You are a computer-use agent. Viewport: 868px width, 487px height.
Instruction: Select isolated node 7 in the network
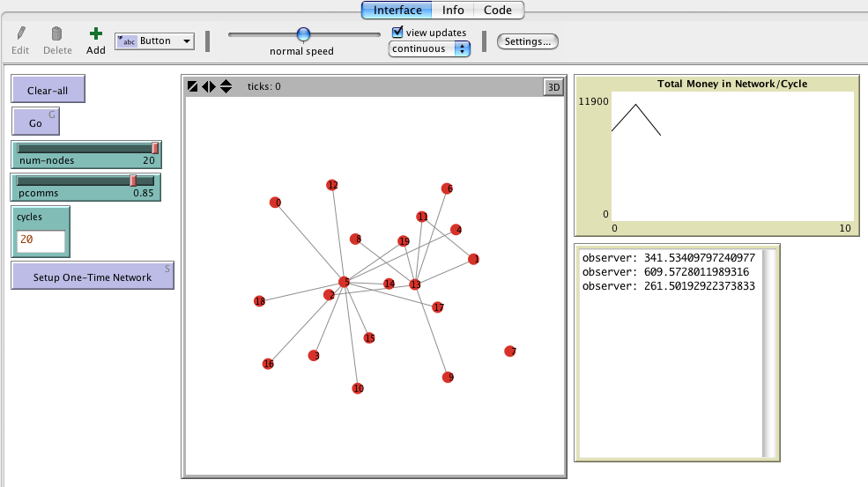(509, 351)
